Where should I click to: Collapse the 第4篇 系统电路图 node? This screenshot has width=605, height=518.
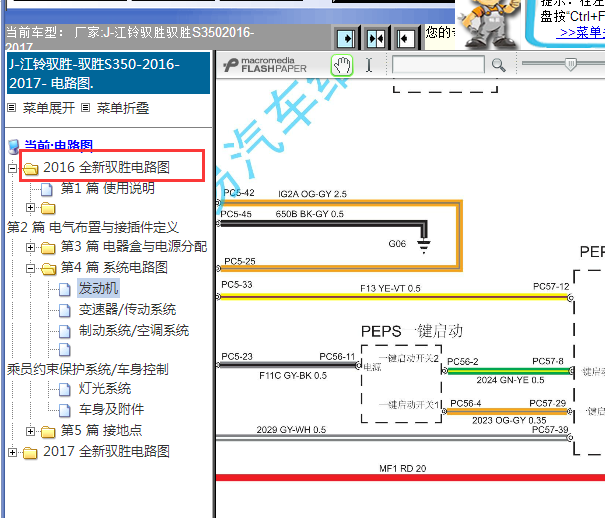point(30,268)
